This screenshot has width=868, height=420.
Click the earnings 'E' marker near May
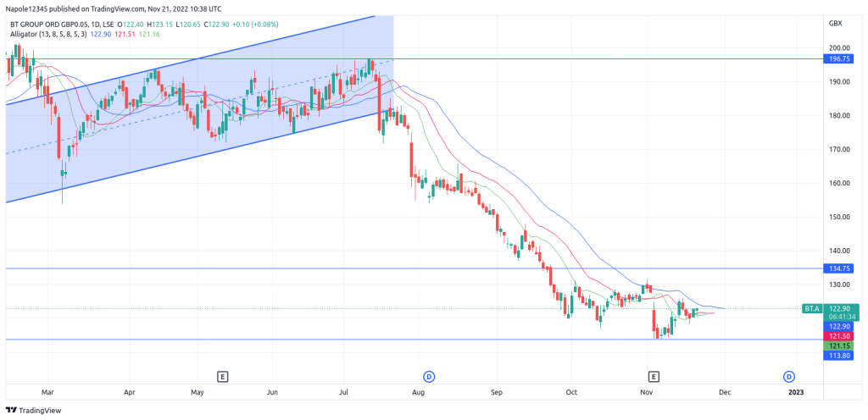(223, 377)
